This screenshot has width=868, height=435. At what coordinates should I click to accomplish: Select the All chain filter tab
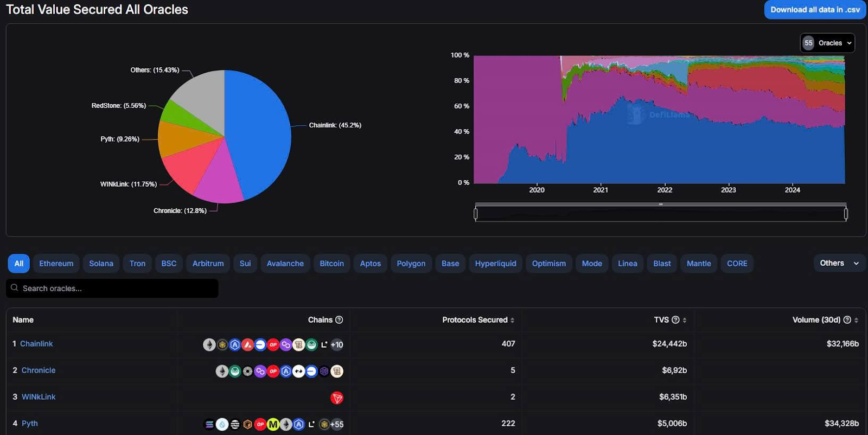(18, 264)
